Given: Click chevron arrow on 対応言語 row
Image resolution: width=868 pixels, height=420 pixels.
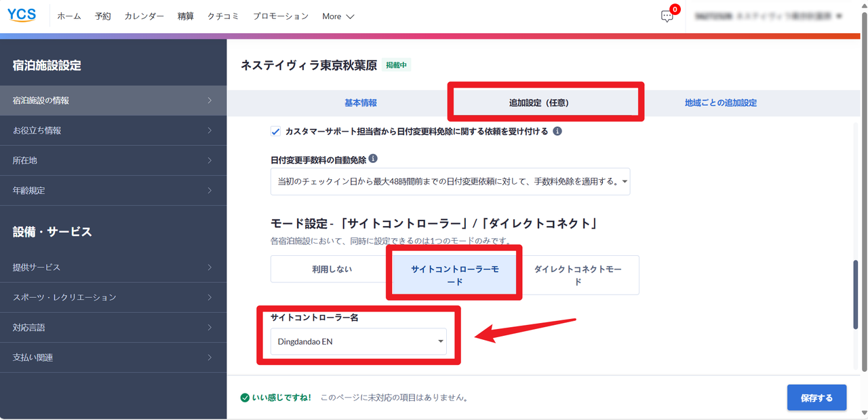Looking at the screenshot, I should pos(210,328).
